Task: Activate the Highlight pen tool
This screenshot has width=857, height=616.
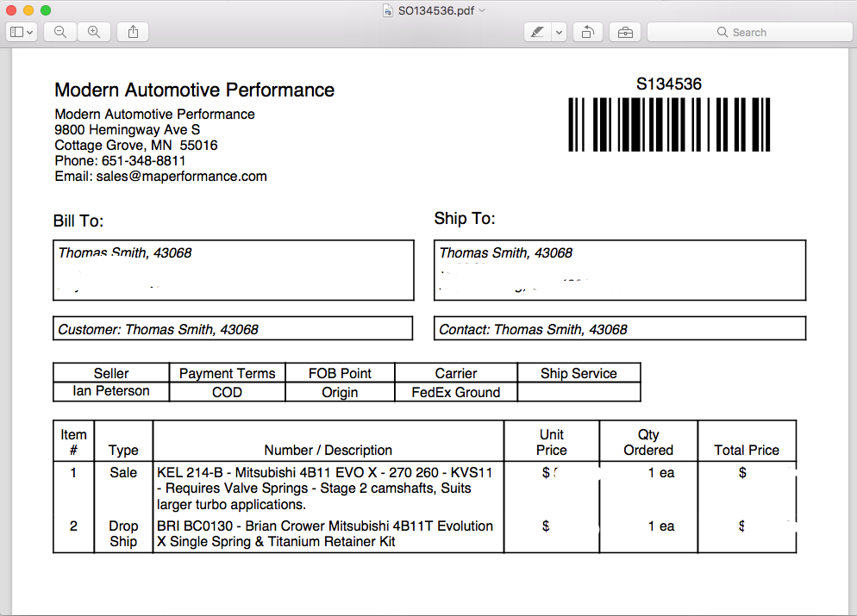Action: pos(537,32)
